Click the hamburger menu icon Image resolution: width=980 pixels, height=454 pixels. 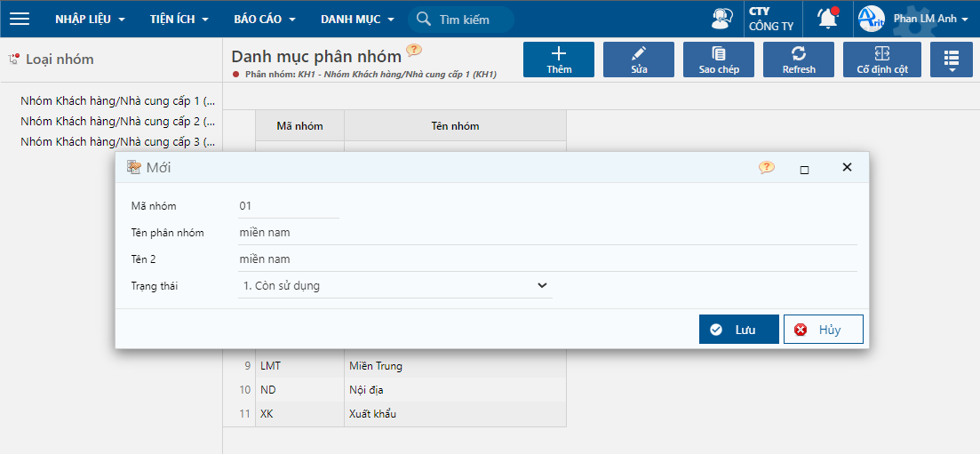pos(20,19)
